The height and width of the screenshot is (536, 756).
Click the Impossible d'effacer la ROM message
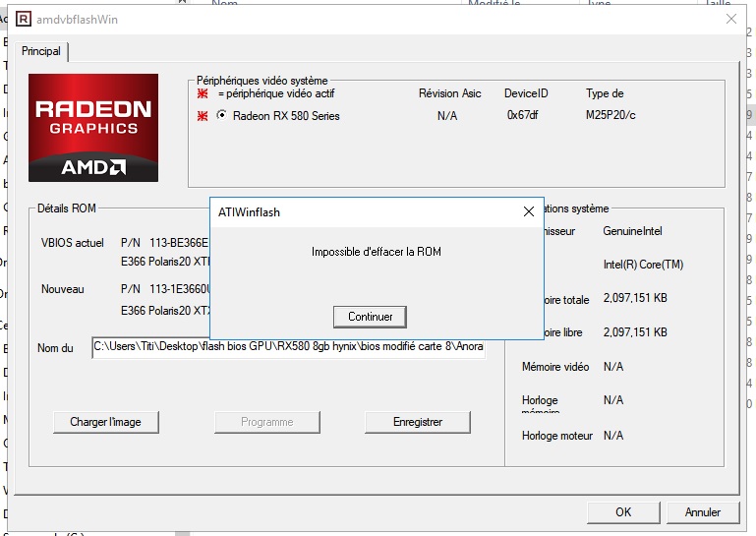377,252
